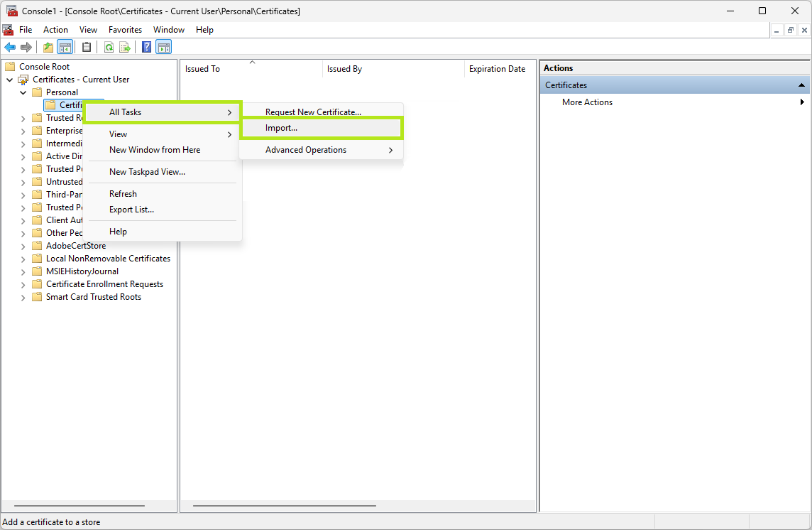Refresh using the green arrow page icon
This screenshot has width=812, height=530.
(x=109, y=47)
